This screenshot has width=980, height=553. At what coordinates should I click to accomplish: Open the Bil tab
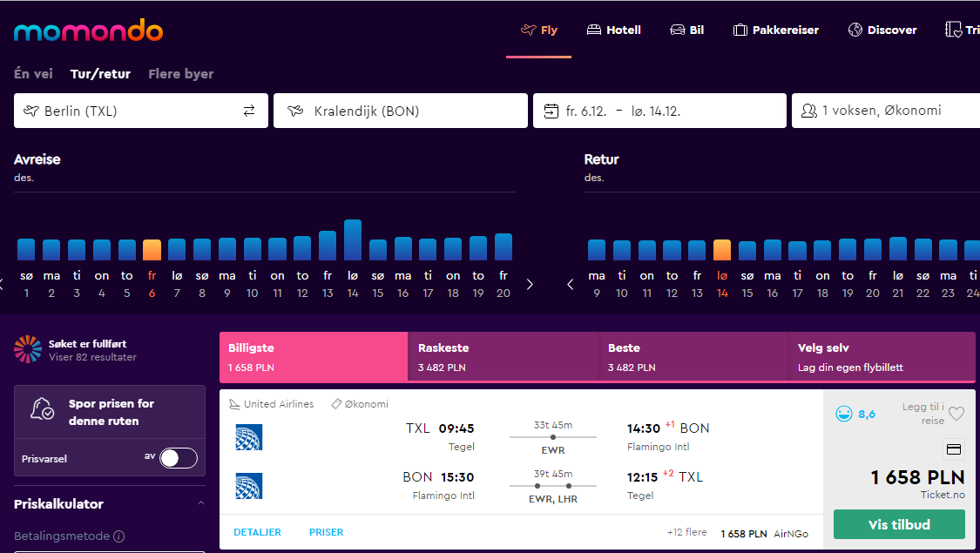[687, 30]
